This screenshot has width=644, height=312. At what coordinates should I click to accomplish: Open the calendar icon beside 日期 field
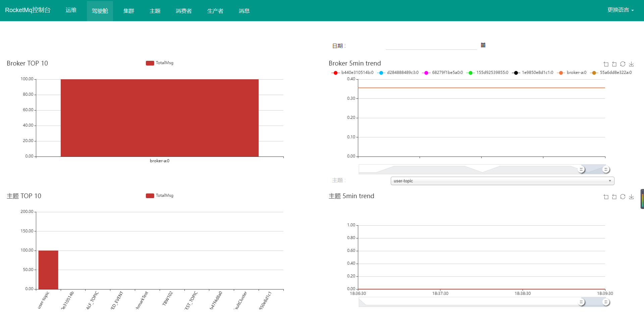click(483, 45)
